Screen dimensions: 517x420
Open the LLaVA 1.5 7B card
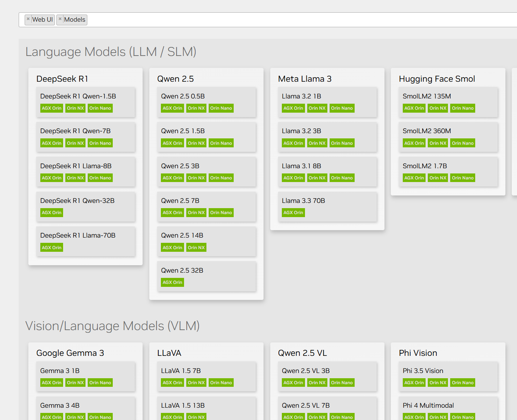coord(206,376)
